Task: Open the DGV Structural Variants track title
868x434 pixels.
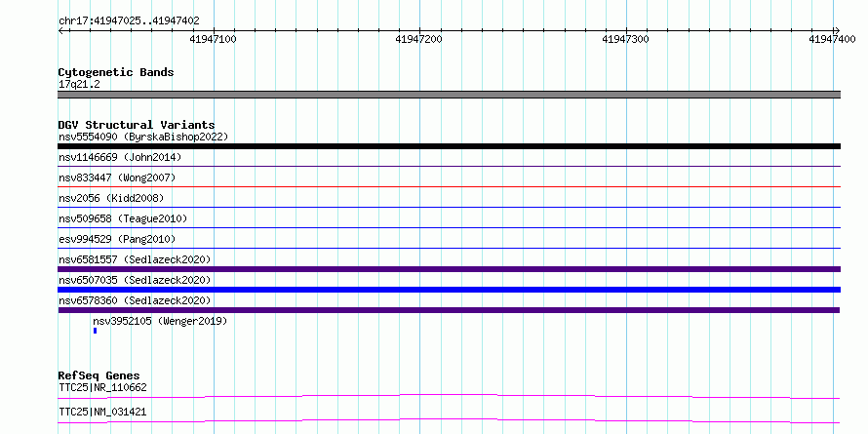Action: pyautogui.click(x=137, y=125)
